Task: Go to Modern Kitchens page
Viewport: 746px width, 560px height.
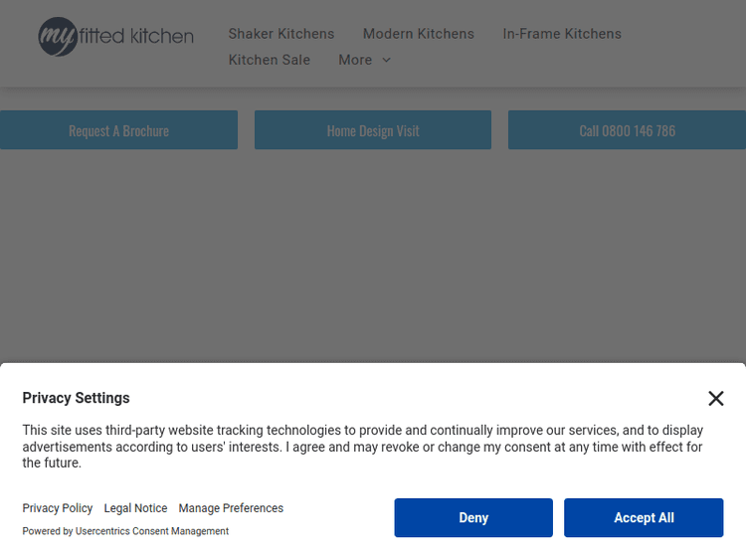Action: tap(418, 34)
